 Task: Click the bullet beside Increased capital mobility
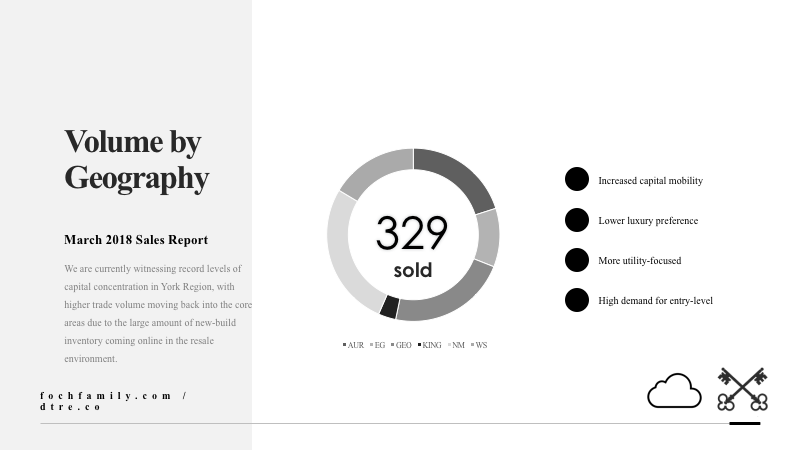pos(577,180)
